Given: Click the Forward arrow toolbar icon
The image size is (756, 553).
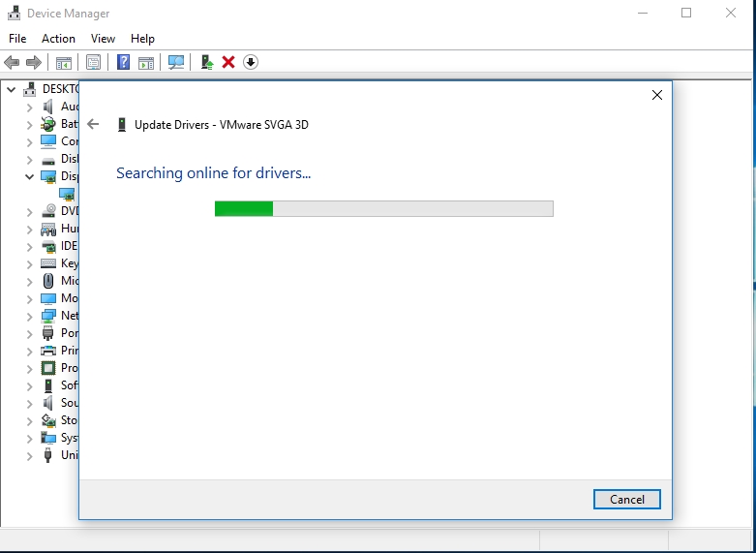Looking at the screenshot, I should (x=33, y=62).
